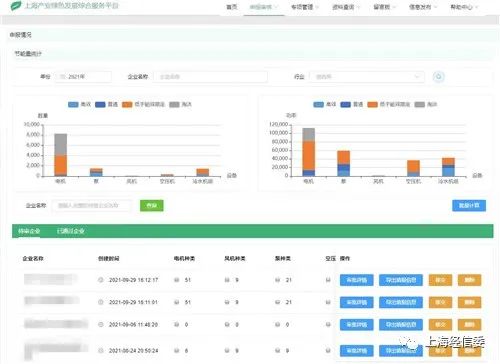Toggle orange legend swatch in the left chart
Image resolution: width=500 pixels, height=364 pixels.
click(x=127, y=105)
